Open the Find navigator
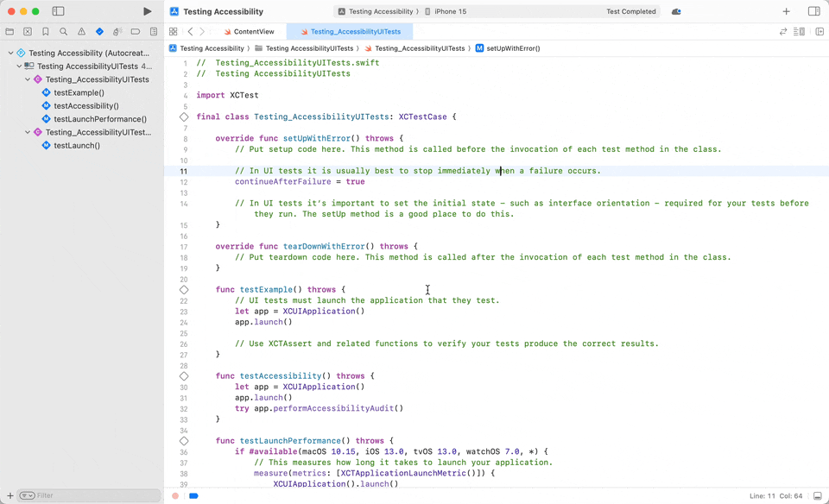The height and width of the screenshot is (504, 829). (x=64, y=31)
